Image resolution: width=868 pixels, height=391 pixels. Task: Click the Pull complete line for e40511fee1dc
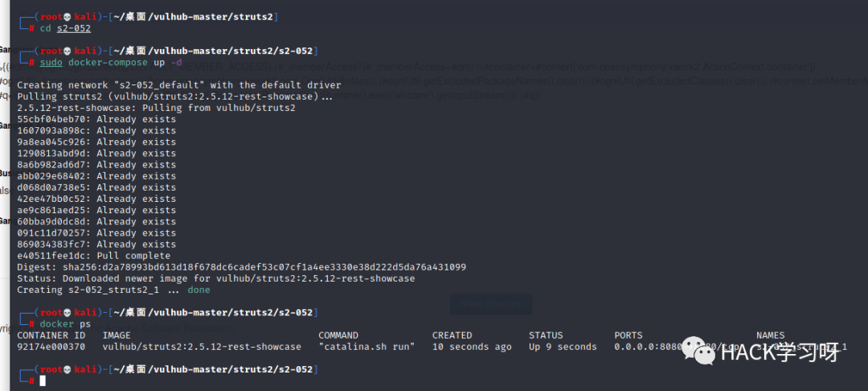[93, 256]
